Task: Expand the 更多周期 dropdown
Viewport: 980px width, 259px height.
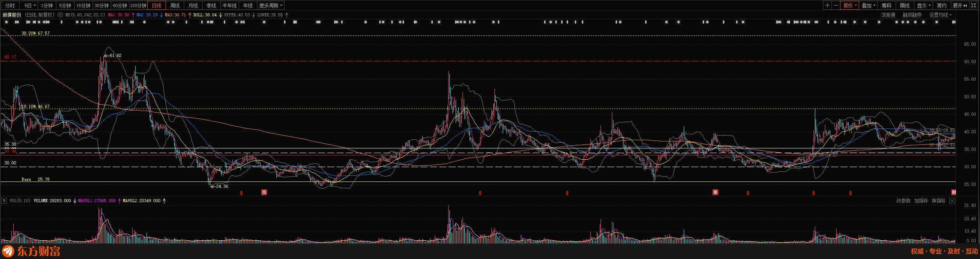Action: coord(271,5)
